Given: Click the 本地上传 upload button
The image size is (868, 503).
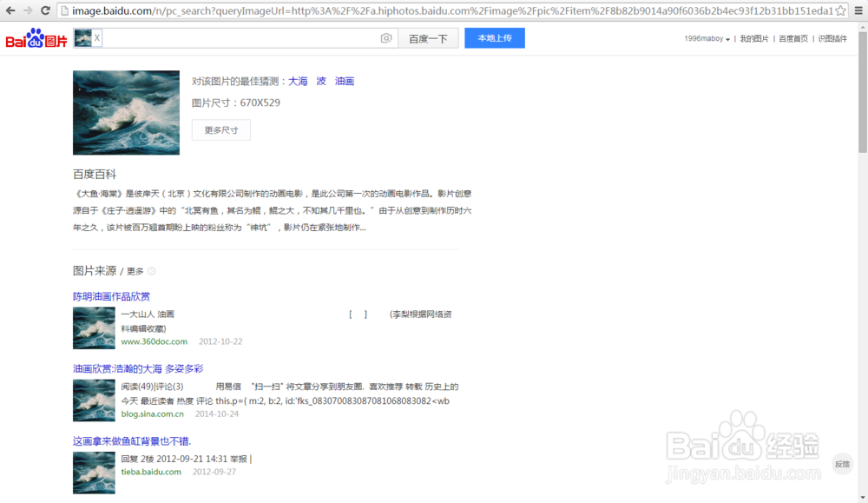Looking at the screenshot, I should click(495, 38).
